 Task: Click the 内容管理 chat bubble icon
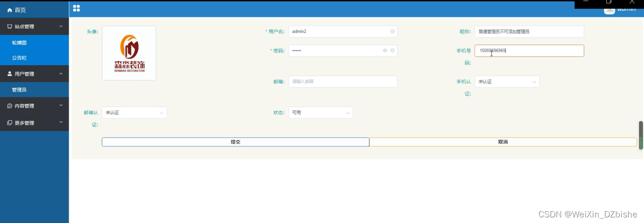pos(10,106)
